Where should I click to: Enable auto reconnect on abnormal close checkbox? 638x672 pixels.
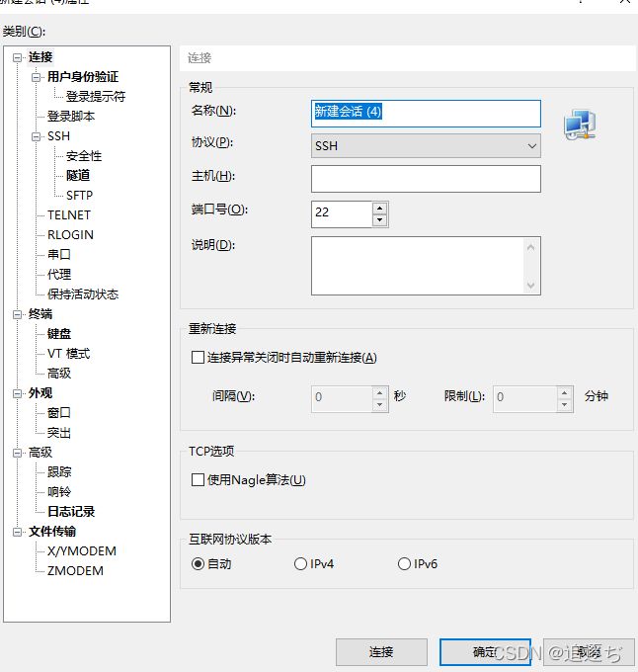tap(198, 357)
